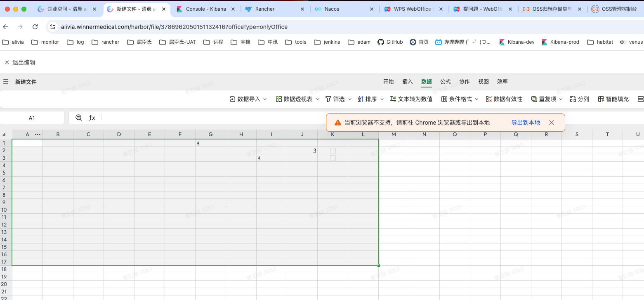
Task: Click 智能填充 smart fill tool
Action: 613,99
